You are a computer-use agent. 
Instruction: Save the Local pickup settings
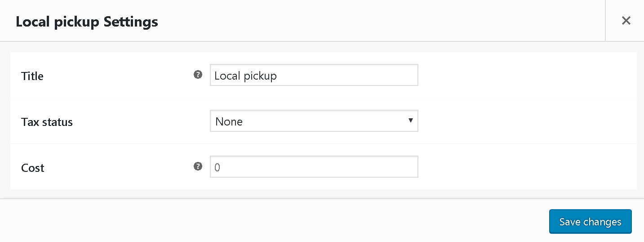coord(591,221)
